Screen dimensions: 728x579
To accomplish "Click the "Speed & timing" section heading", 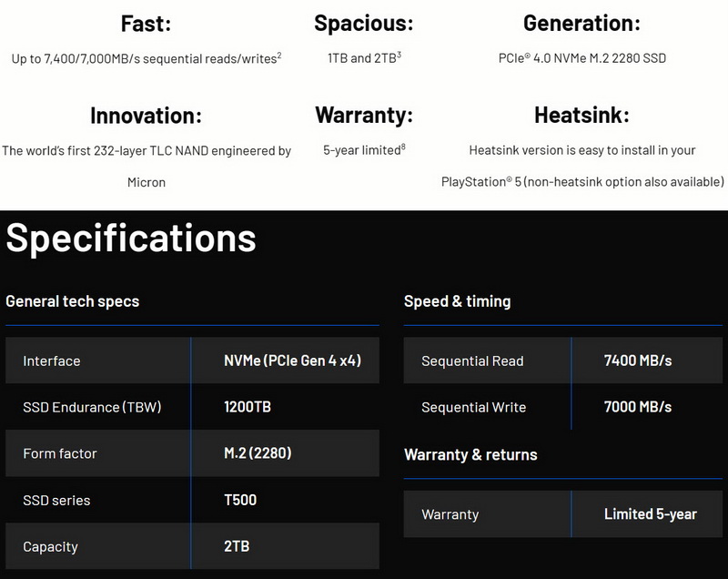I will pos(458,301).
